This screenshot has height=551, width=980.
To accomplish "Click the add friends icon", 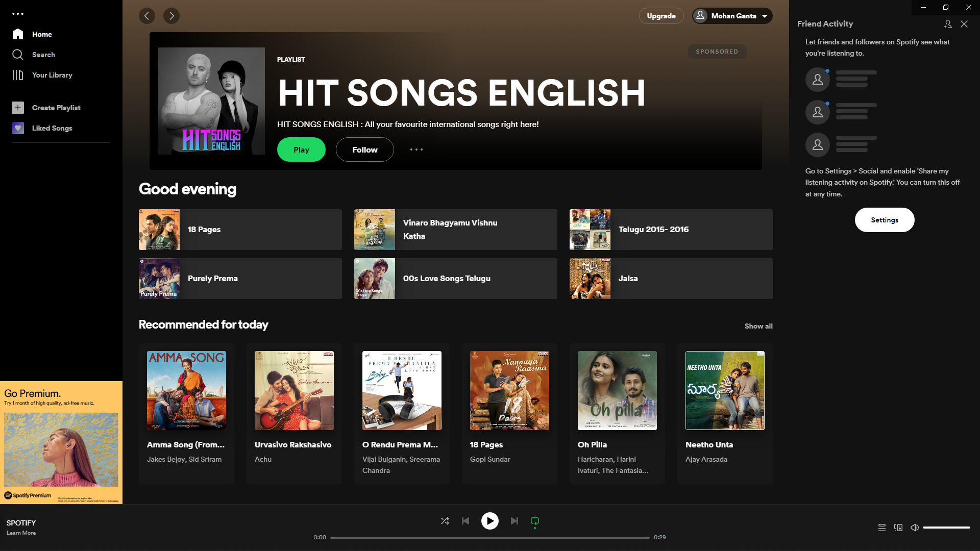I will point(948,24).
